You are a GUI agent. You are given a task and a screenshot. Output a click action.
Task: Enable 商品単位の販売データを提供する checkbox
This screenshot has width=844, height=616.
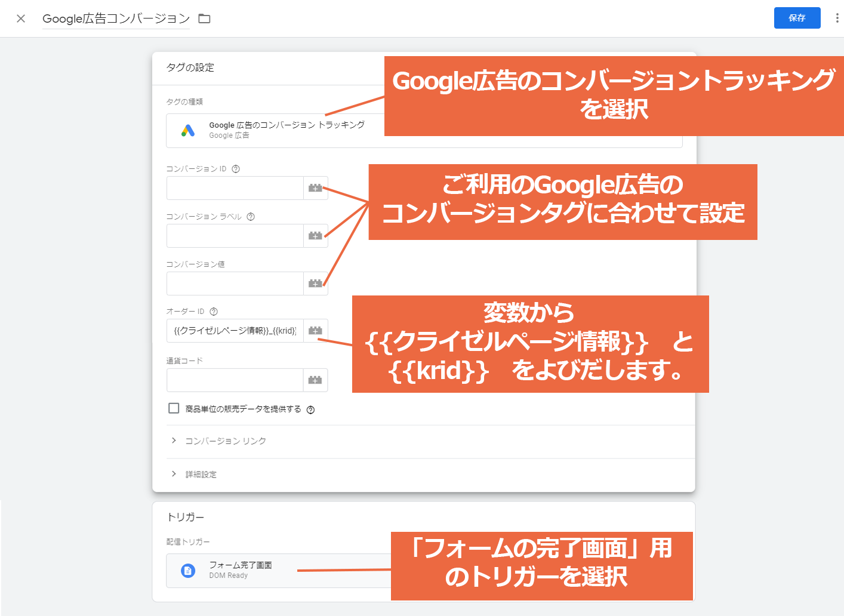[174, 408]
